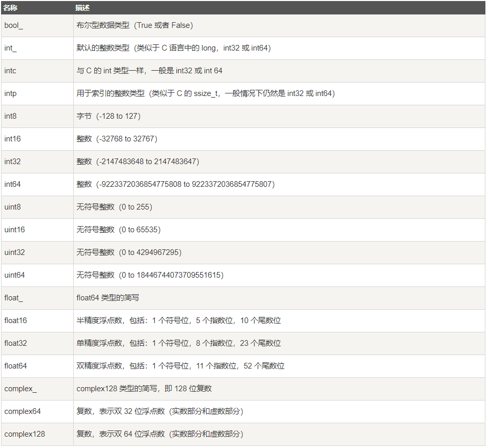Select the uint16 name cell
The width and height of the screenshot is (488, 448).
(x=37, y=230)
